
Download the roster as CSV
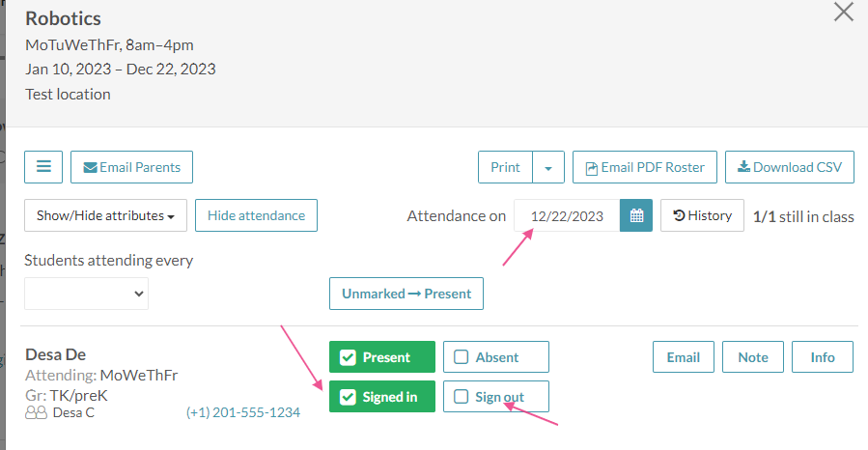[x=790, y=167]
